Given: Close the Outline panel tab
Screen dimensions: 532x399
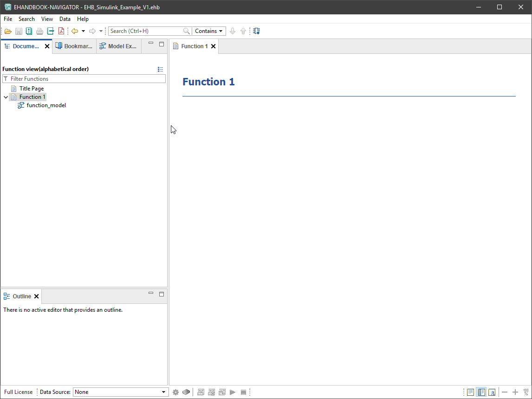Looking at the screenshot, I should [x=37, y=296].
